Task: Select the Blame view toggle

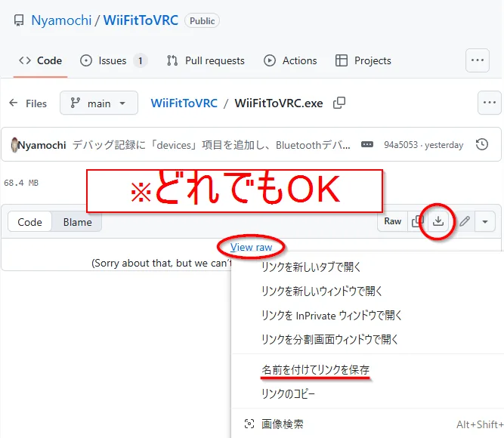Action: pos(77,222)
